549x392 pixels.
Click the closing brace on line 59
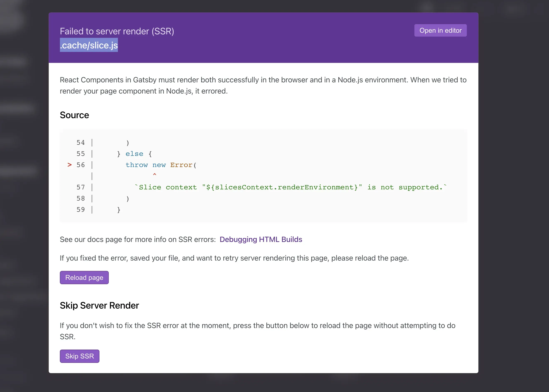coord(119,210)
